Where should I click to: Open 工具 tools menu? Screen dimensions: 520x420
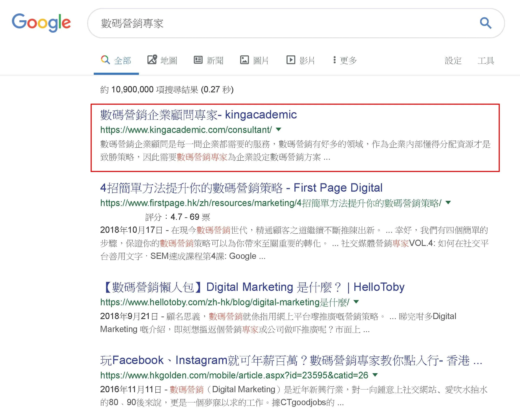click(x=486, y=60)
